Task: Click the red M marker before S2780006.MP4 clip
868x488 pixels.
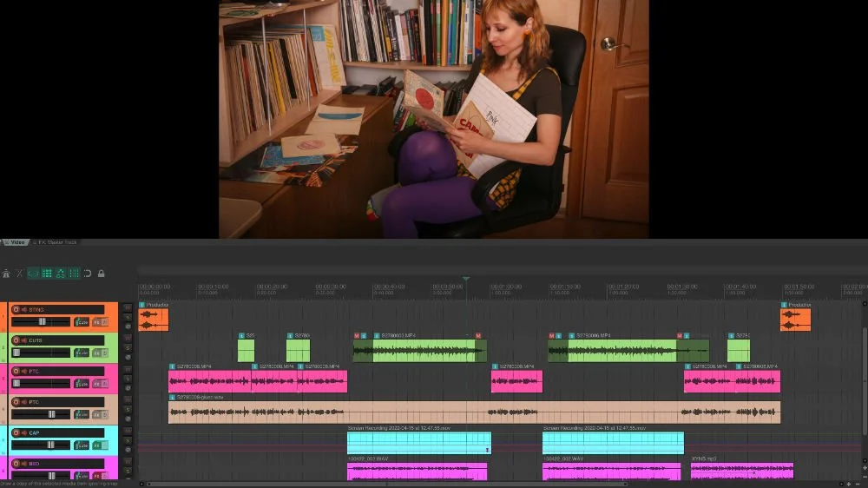Action: click(551, 336)
